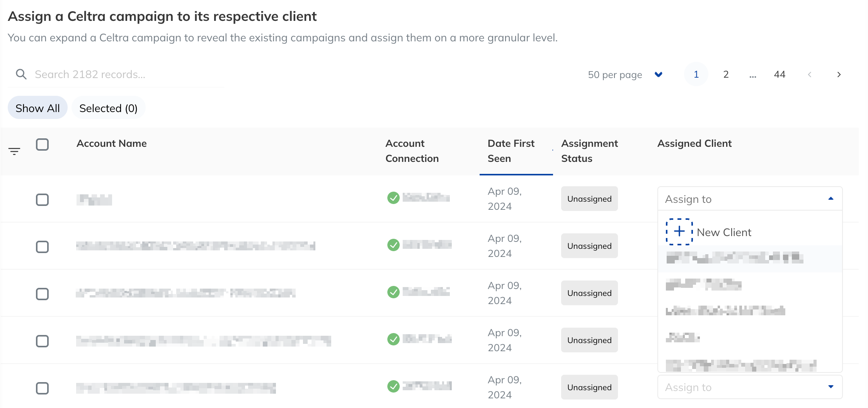This screenshot has width=868, height=408.
Task: Click the third row Unassigned badge
Action: 589,293
